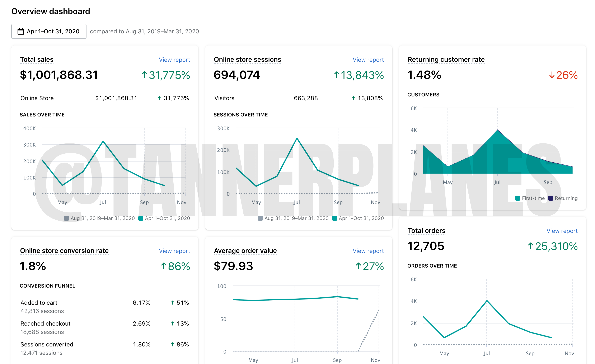This screenshot has height=364, width=595.
Task: Click the Returning customer rate title
Action: pos(446,59)
